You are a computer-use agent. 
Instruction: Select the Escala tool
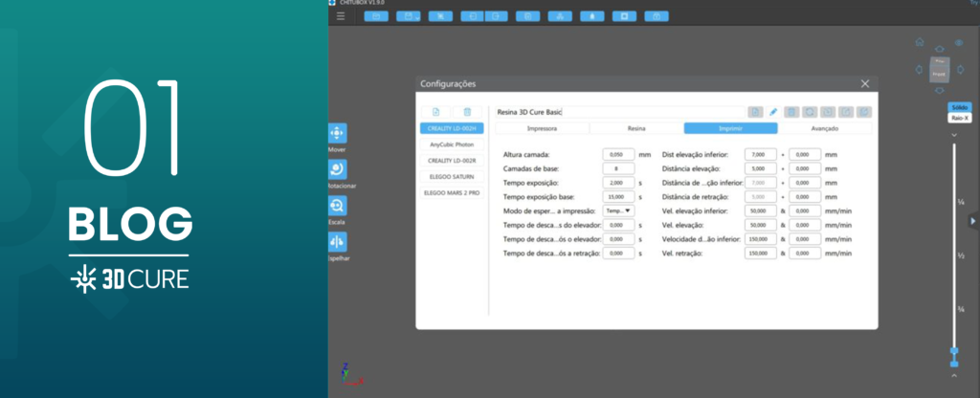337,207
